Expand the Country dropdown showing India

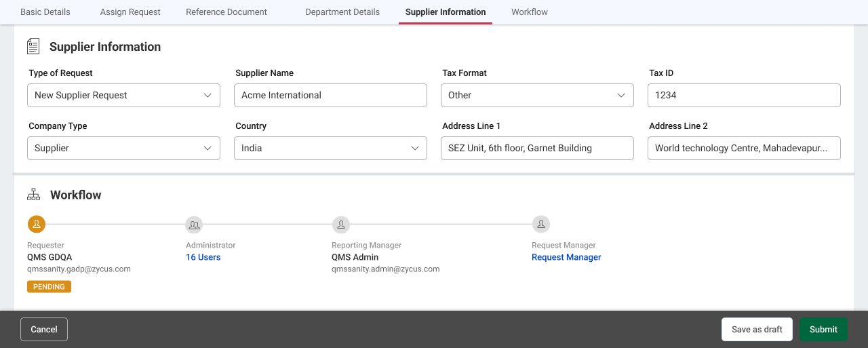[330, 148]
